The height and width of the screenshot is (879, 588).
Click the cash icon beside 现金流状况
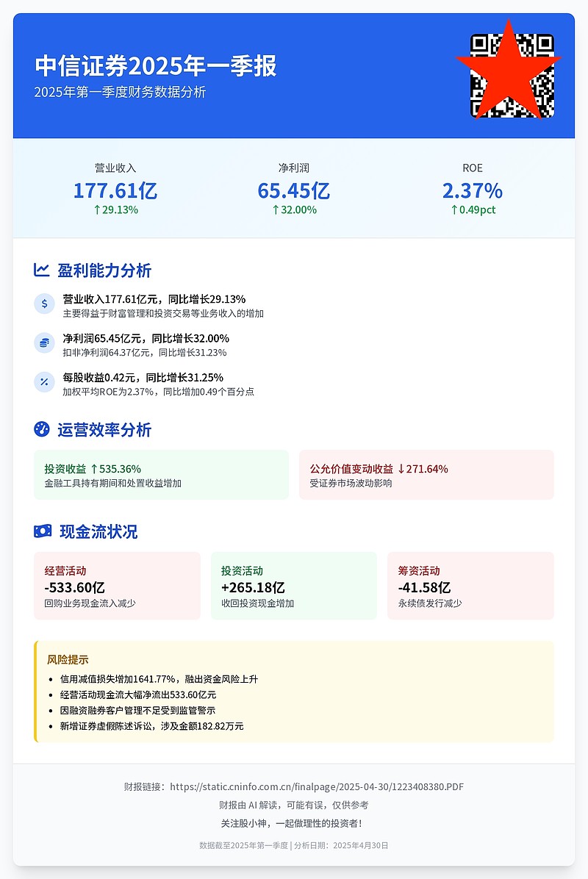click(x=43, y=531)
